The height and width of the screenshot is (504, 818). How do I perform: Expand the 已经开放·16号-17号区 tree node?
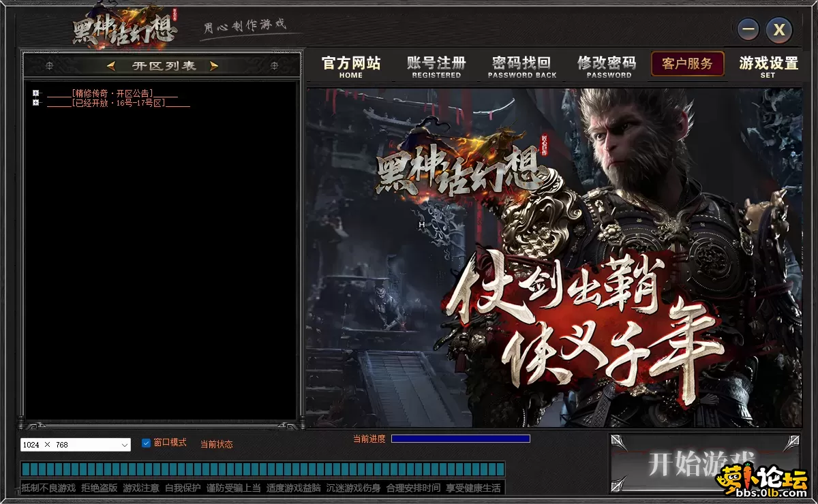click(x=35, y=103)
